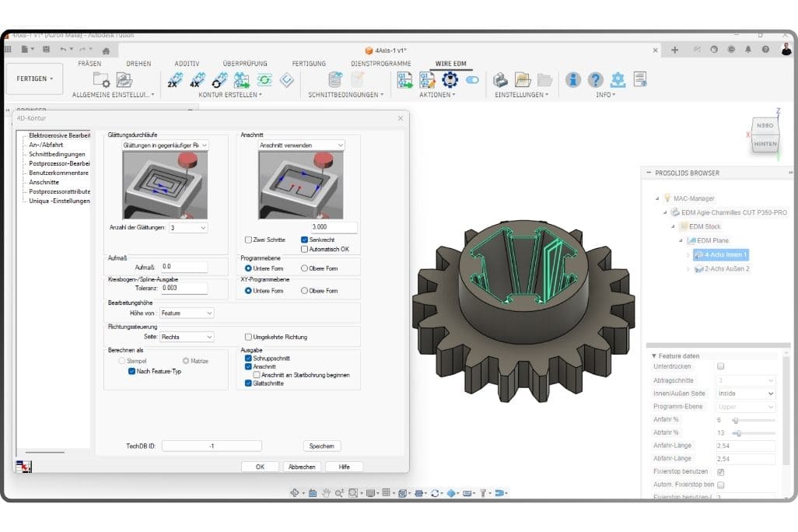
Task: Click the home icon in the quick access bar
Action: [106, 51]
